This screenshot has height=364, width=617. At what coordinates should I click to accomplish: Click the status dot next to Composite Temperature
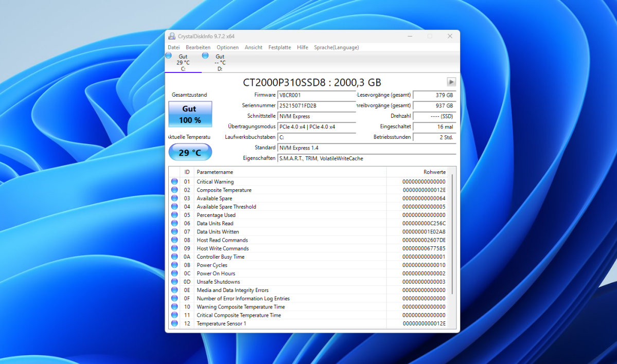174,190
